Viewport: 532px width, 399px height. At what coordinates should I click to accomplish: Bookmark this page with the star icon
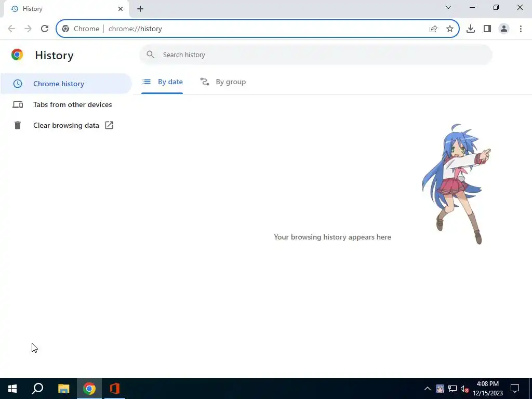(x=449, y=29)
